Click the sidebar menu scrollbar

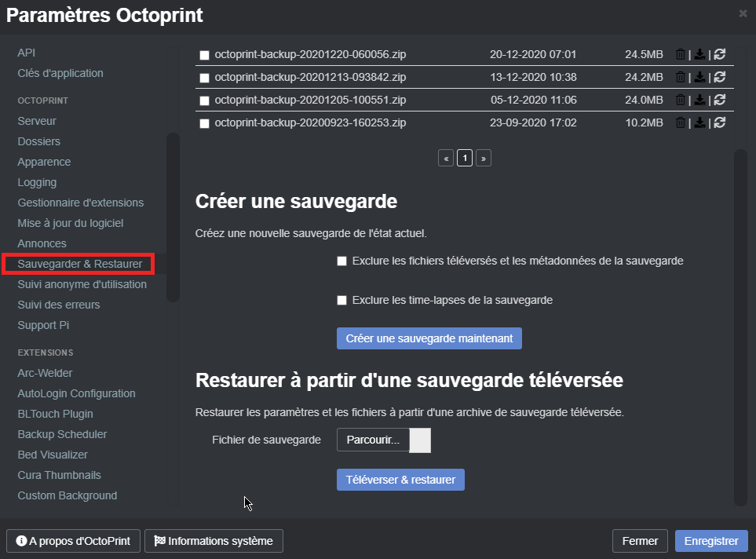tap(173, 217)
